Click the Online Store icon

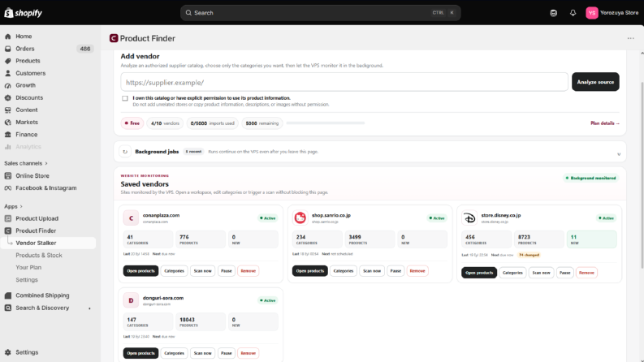[x=8, y=175]
